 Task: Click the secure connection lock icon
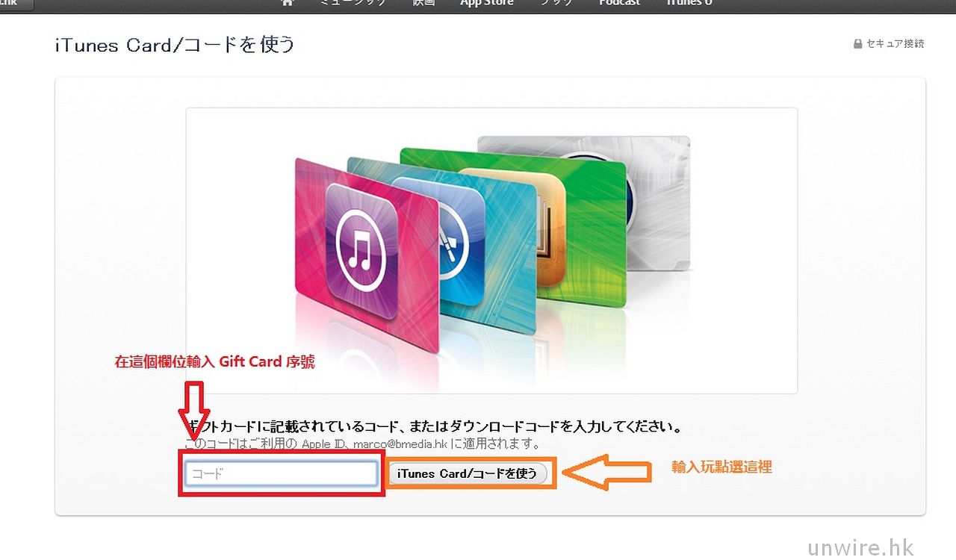click(858, 44)
